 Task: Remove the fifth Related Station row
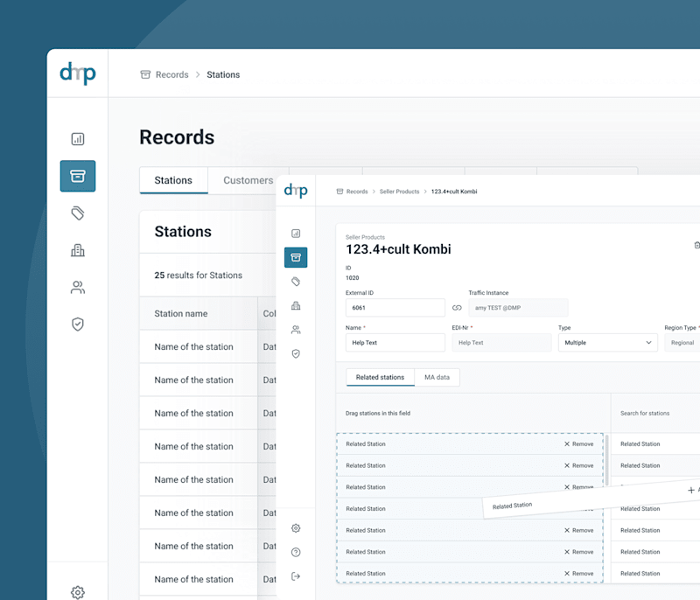pyautogui.click(x=578, y=530)
